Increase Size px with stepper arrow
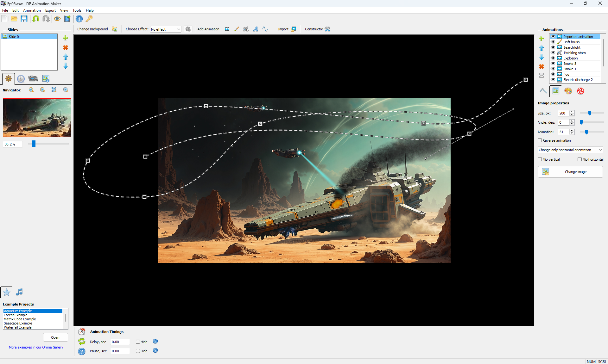 pyautogui.click(x=572, y=112)
